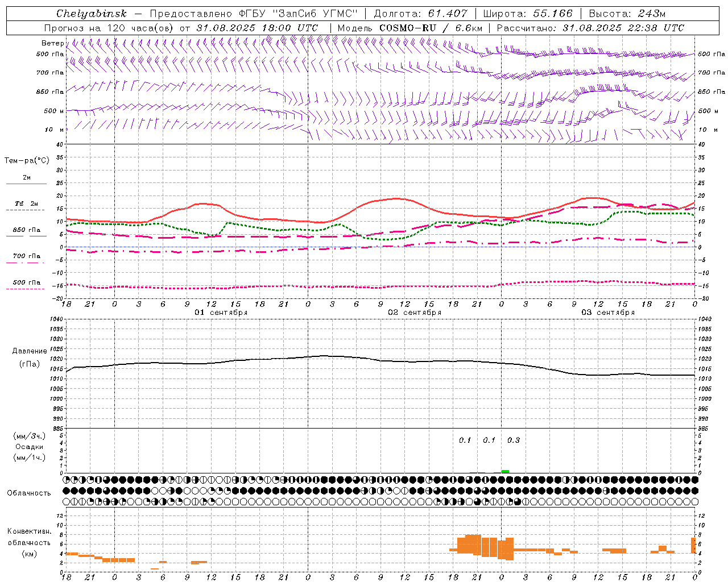The height and width of the screenshot is (582, 728).
Task: Click the 02 сентября date label
Action: pyautogui.click(x=415, y=313)
